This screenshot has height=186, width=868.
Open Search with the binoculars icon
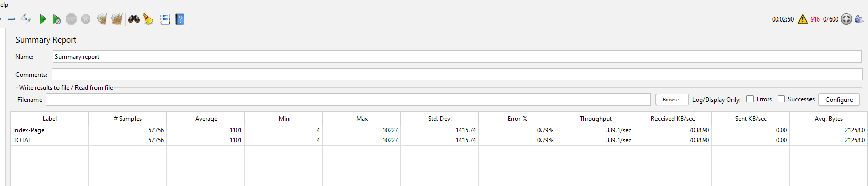pos(134,19)
